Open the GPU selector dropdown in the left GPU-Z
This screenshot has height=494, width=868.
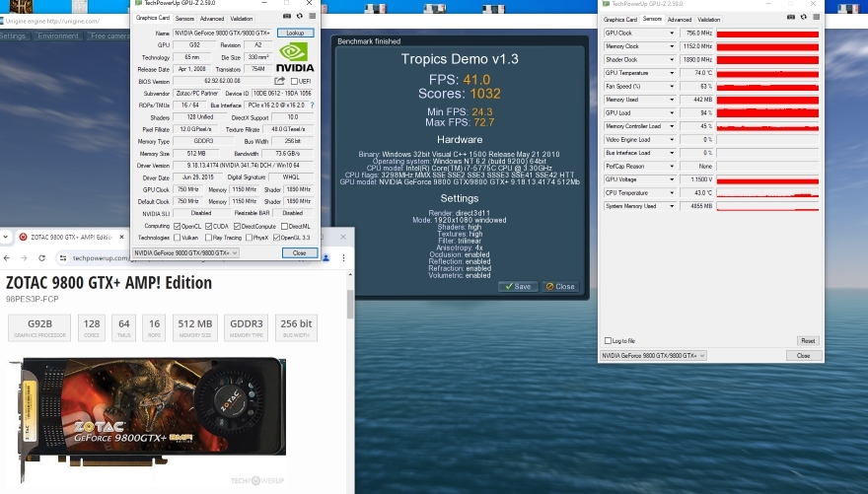(185, 252)
